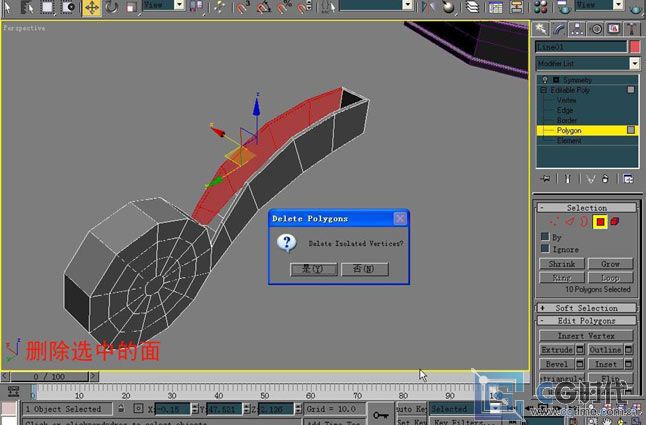
Task: Expand the Soft Selection rollout
Action: tap(587, 308)
